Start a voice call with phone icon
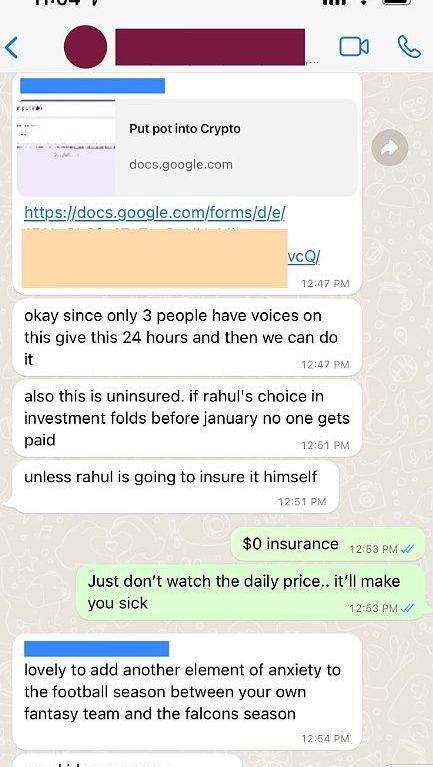Screen dimensions: 433x767 [409, 47]
